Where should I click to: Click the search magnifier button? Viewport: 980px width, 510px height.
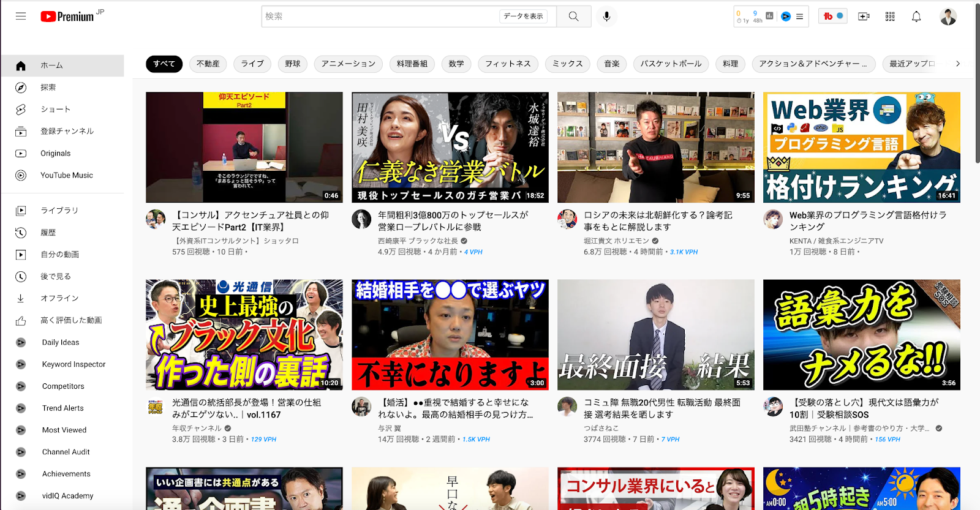(573, 17)
